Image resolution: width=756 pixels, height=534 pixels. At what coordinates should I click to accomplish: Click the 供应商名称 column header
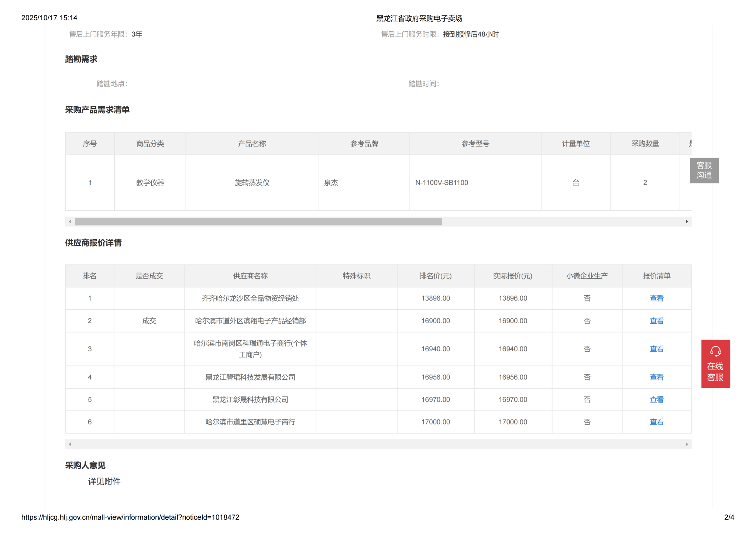tap(250, 276)
